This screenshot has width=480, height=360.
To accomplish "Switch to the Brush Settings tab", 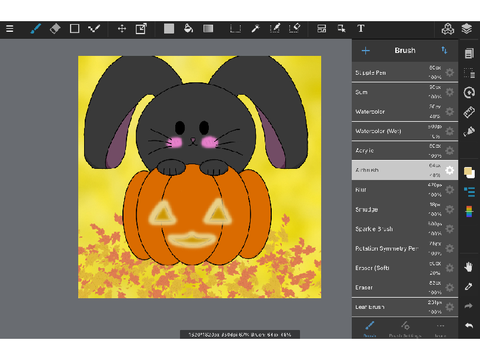I will click(x=405, y=329).
